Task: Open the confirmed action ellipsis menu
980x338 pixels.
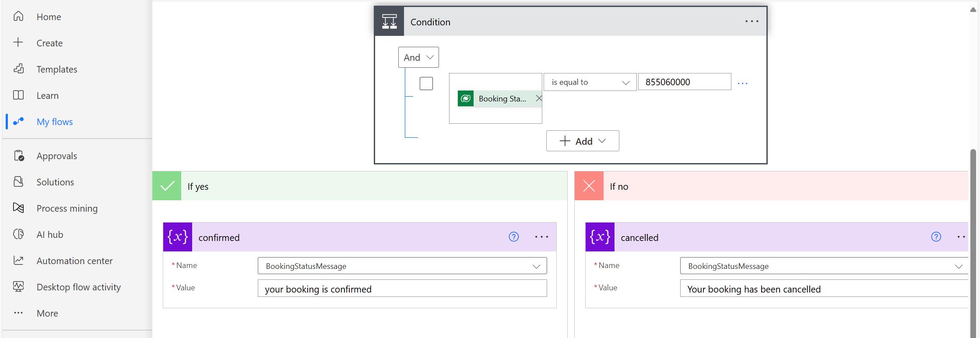Action: pos(541,237)
